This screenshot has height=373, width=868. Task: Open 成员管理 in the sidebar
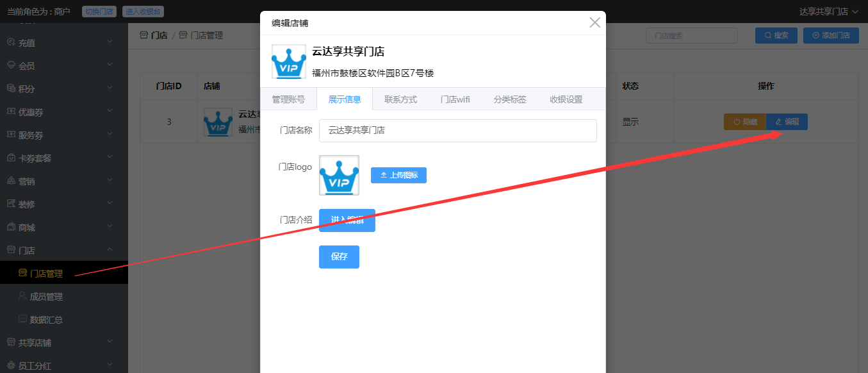(64, 296)
